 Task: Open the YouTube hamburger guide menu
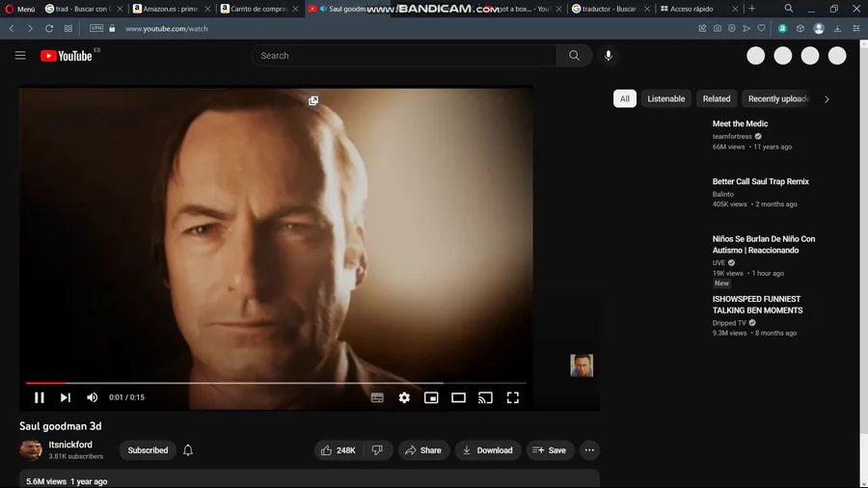20,55
